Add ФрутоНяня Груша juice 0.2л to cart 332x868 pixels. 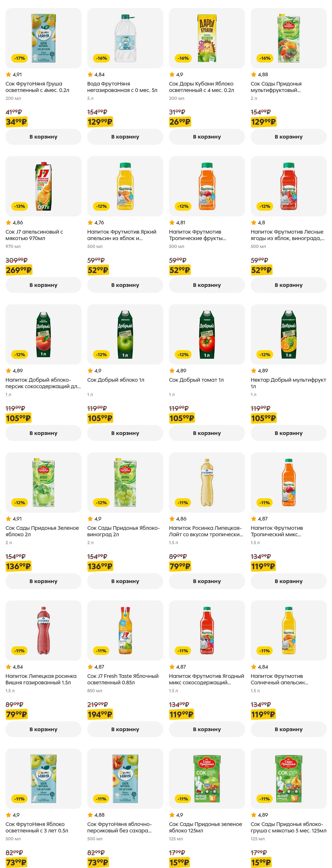[x=43, y=137]
